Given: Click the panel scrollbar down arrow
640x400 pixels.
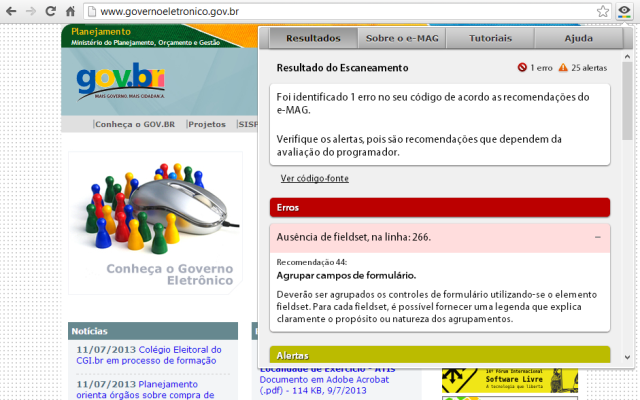Looking at the screenshot, I should click(627, 359).
